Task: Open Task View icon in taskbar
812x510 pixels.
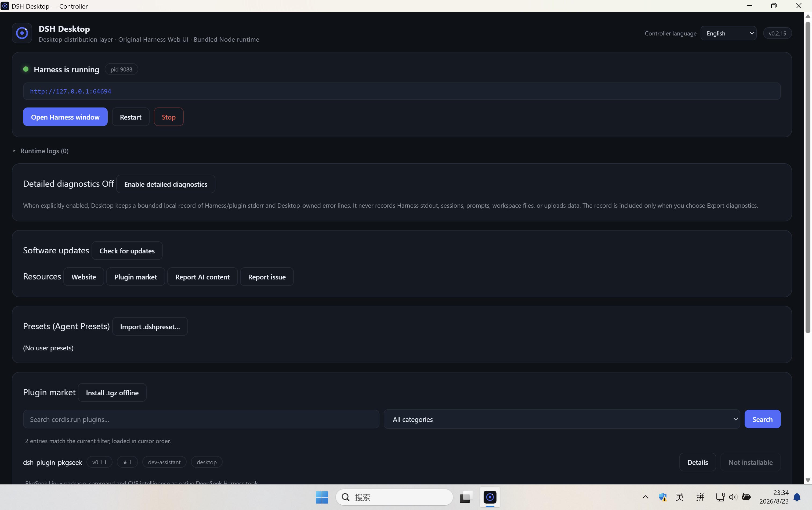Action: pos(466,497)
